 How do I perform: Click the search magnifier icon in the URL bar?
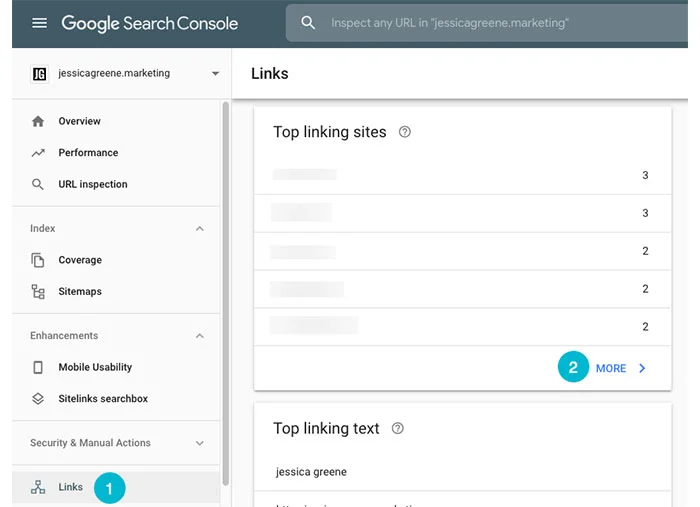(x=308, y=23)
